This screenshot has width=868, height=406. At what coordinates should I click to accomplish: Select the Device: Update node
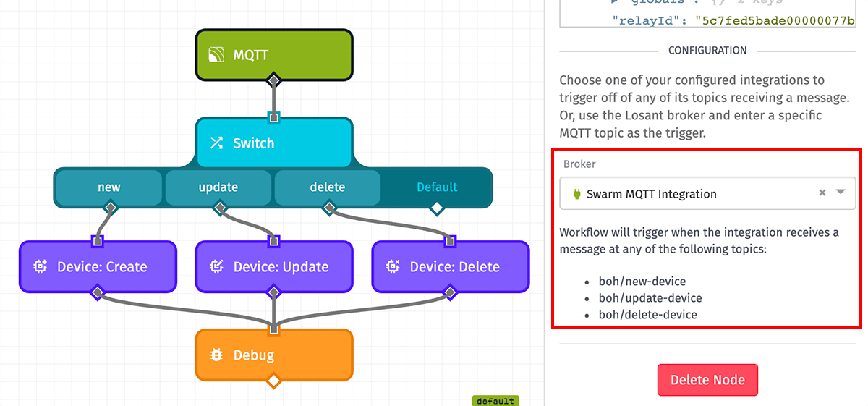tap(274, 266)
